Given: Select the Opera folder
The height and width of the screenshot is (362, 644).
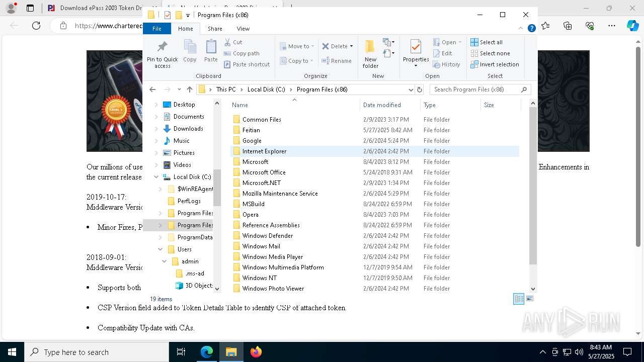Looking at the screenshot, I should 375,215.
